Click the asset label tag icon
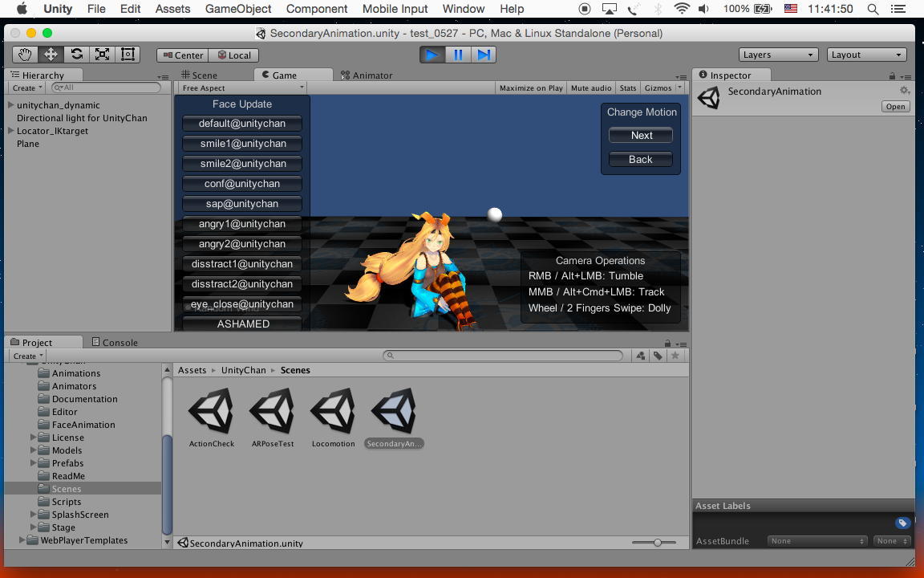Image resolution: width=924 pixels, height=578 pixels. point(902,523)
